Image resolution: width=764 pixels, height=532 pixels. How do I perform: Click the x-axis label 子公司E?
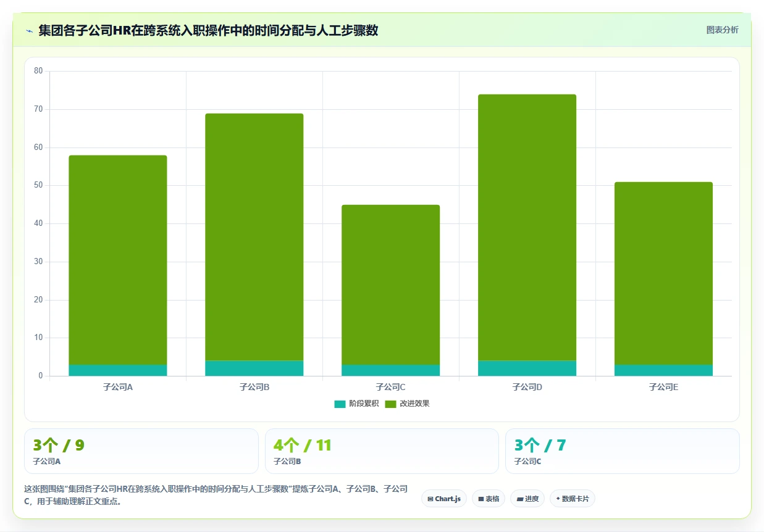(664, 388)
